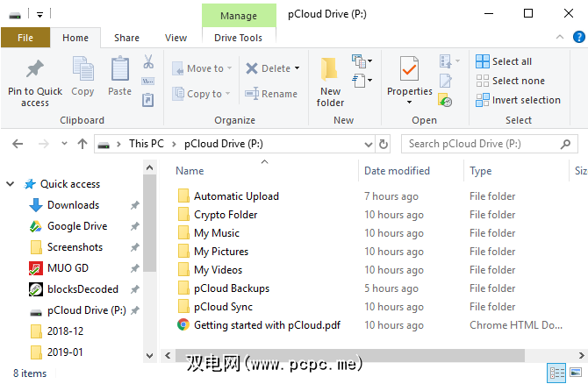
Task: Select Downloads in Quick access
Action: point(73,205)
